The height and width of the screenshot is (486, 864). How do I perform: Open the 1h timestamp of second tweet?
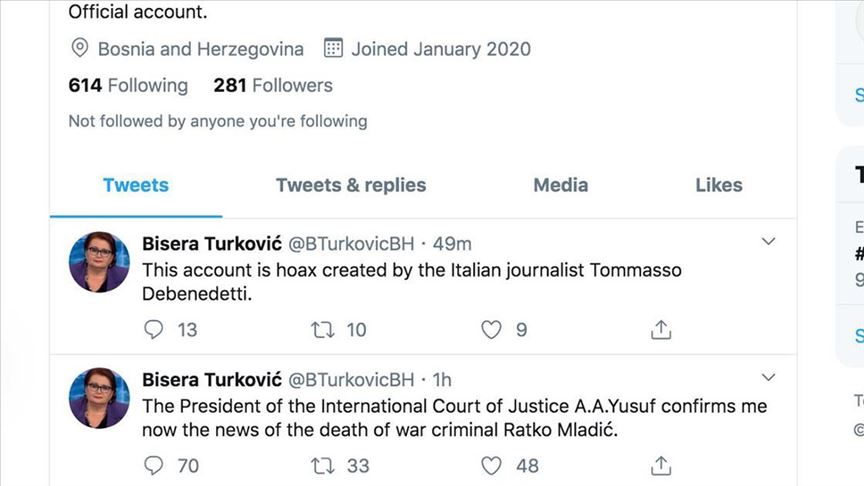pyautogui.click(x=442, y=380)
